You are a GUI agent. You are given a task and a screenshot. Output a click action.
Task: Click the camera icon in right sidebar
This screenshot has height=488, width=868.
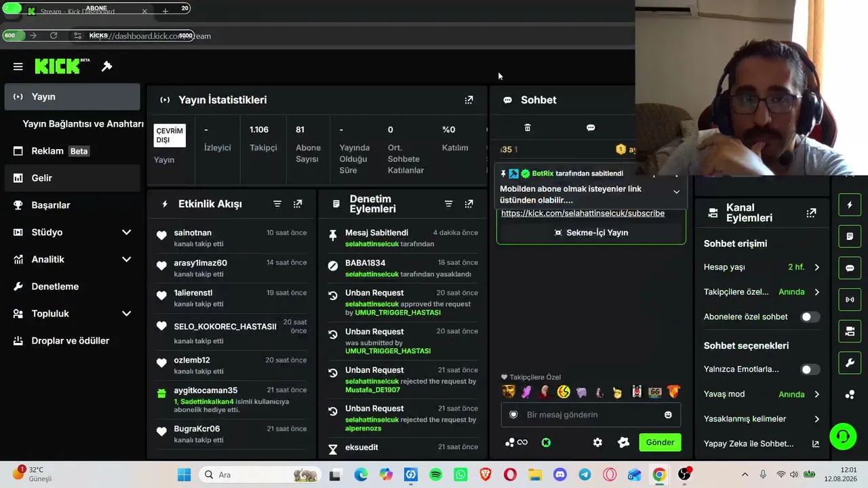pos(850,331)
